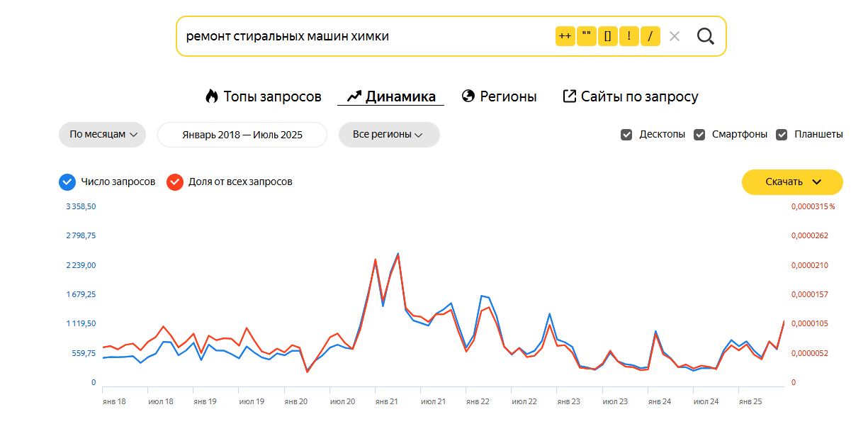Apply the slash operator button
Viewport: 868px width, 429px height.
[x=650, y=36]
